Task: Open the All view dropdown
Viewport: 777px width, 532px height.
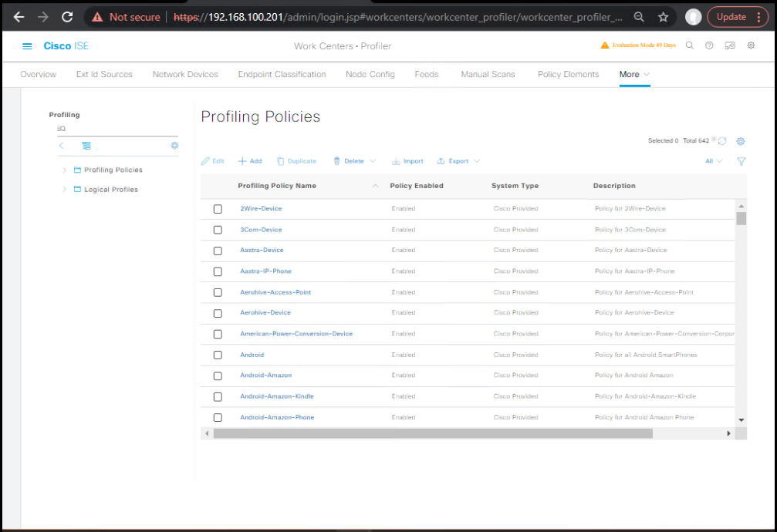Action: (714, 161)
